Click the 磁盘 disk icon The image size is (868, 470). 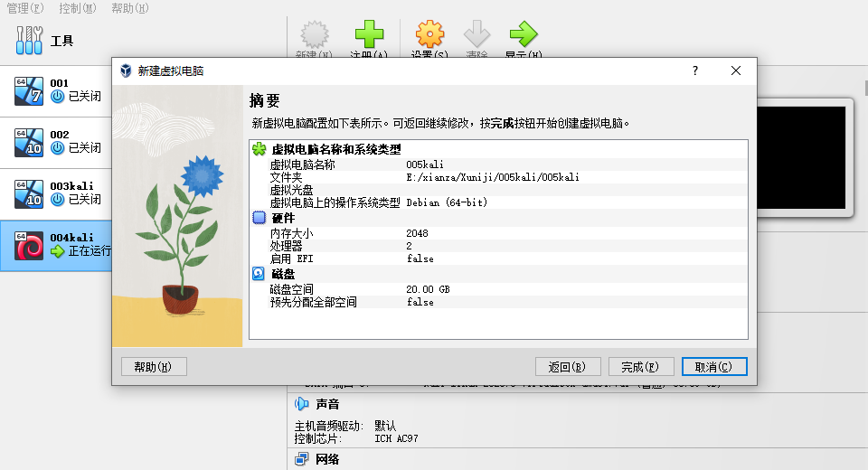point(259,274)
